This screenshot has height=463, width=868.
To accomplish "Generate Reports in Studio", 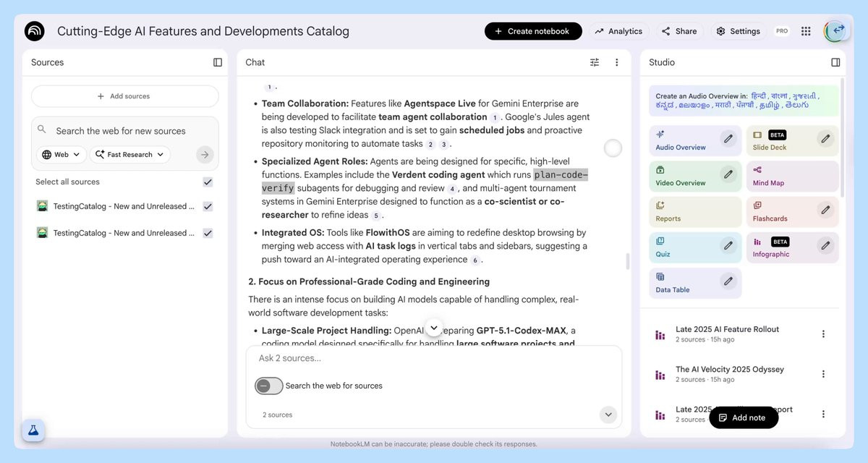I will point(695,211).
